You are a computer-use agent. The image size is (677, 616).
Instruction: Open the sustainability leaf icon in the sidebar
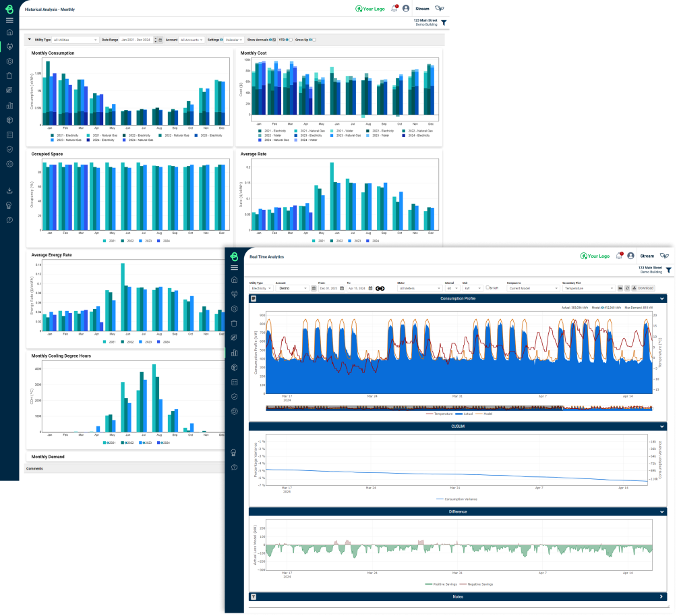click(9, 91)
